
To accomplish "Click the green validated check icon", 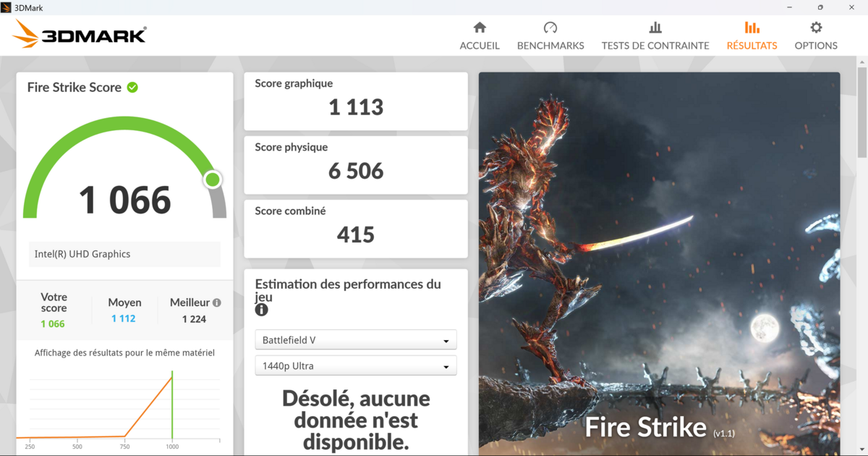I will click(132, 88).
